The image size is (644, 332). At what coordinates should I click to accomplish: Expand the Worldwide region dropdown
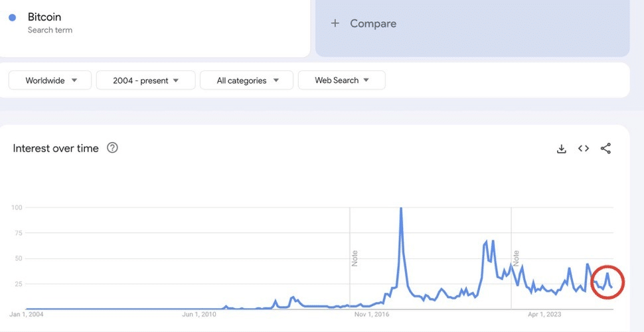pos(52,80)
